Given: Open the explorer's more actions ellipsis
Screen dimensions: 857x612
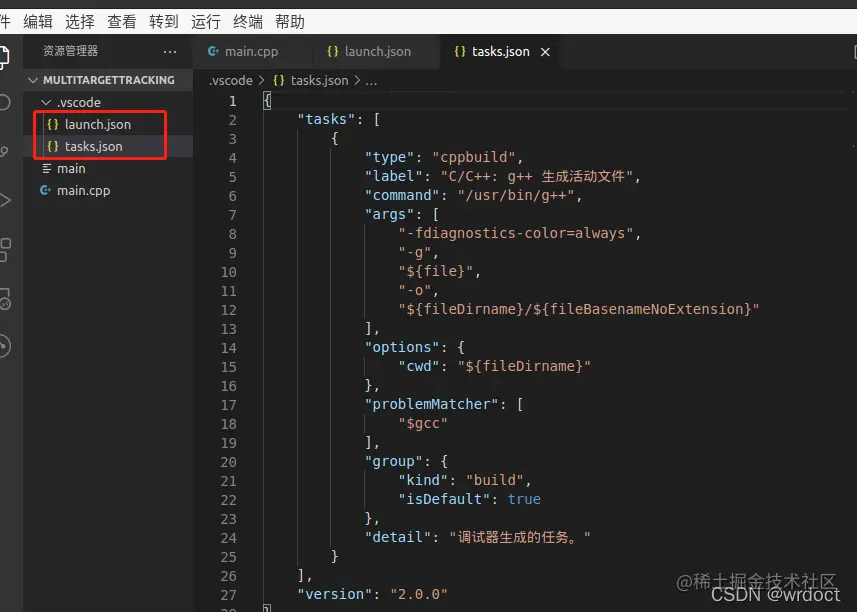Looking at the screenshot, I should [x=170, y=52].
